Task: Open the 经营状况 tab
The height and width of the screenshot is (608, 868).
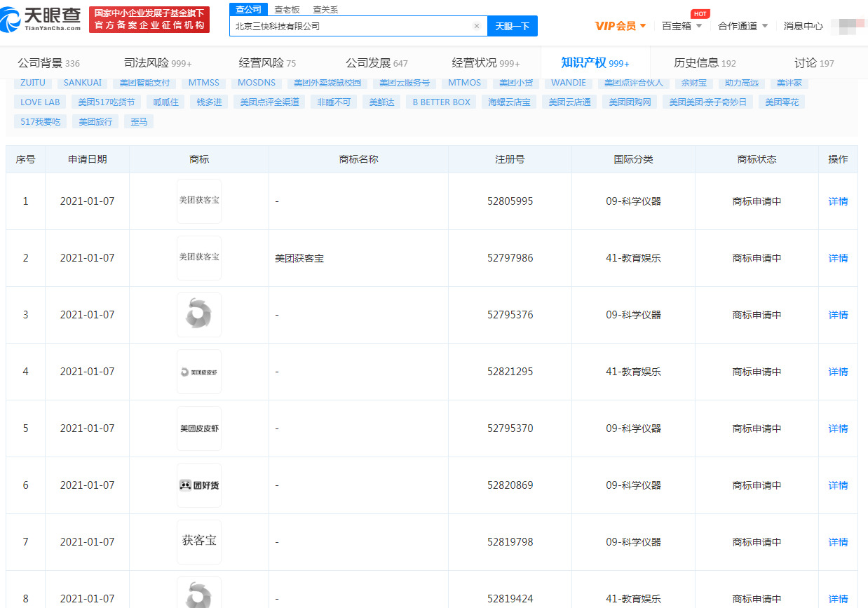Action: pyautogui.click(x=486, y=63)
